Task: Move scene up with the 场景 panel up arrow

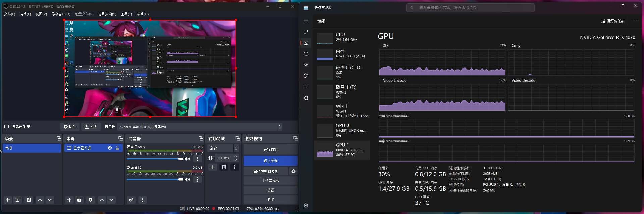Action: tap(40, 200)
